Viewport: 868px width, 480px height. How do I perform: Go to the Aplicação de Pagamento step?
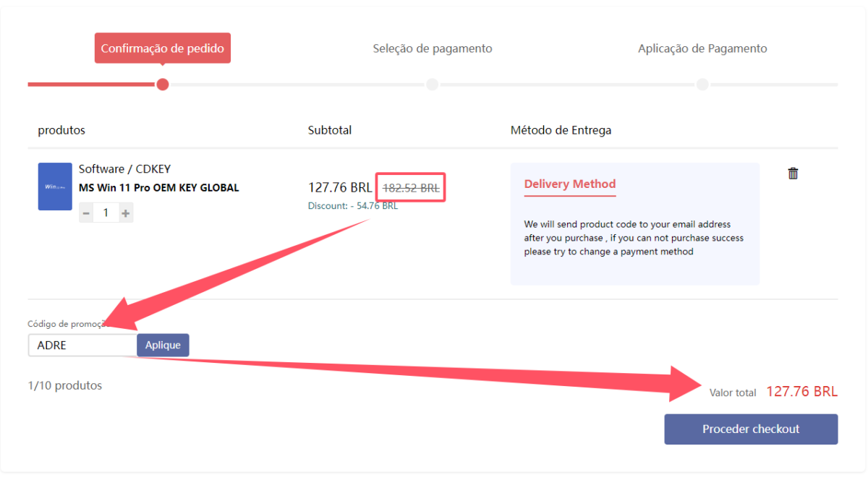pyautogui.click(x=702, y=48)
